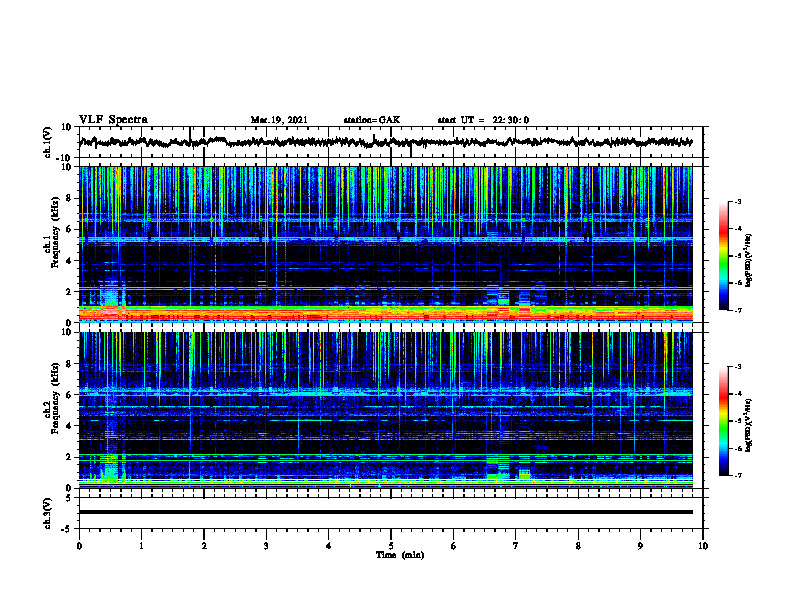The image size is (792, 612).
Task: Click time axis tick label '9'
Action: click(x=640, y=546)
